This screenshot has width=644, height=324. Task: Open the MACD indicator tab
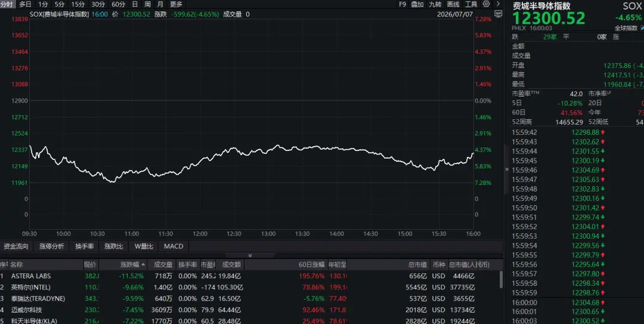point(174,246)
